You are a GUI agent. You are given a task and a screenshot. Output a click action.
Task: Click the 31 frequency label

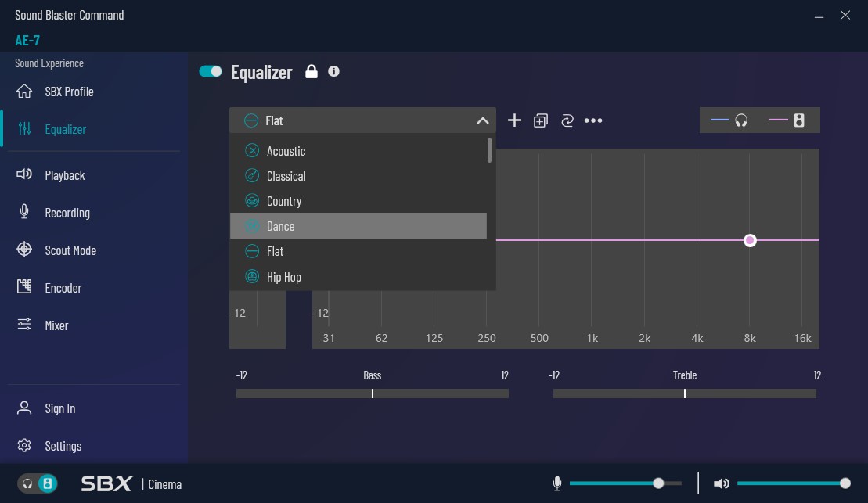(x=328, y=338)
